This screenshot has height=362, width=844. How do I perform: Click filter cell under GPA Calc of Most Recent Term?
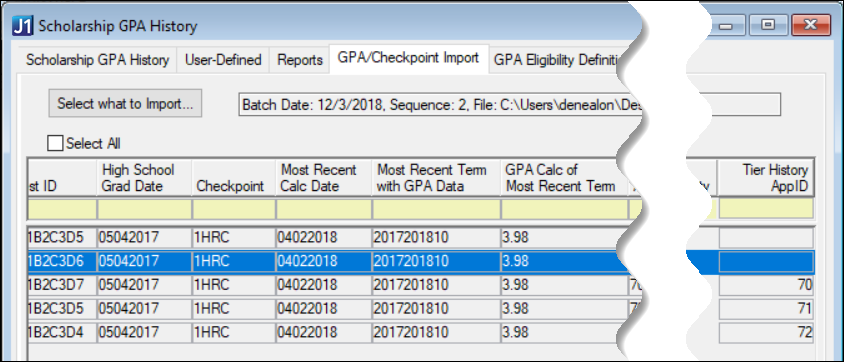pyautogui.click(x=564, y=209)
